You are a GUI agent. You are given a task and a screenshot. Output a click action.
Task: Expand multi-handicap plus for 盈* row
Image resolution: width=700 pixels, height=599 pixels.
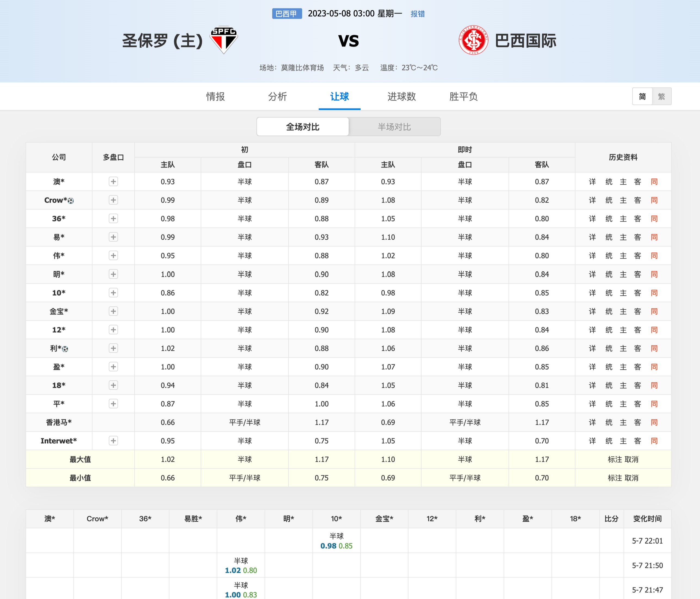click(x=113, y=367)
